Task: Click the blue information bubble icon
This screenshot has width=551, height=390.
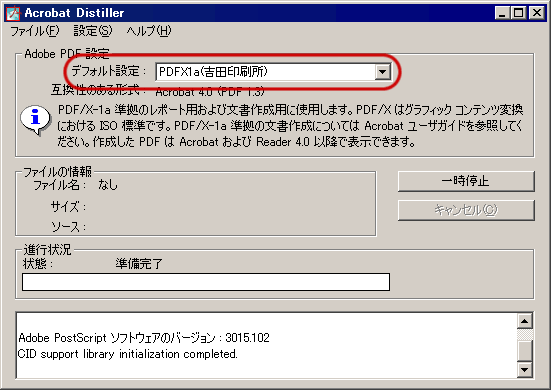Action: coord(35,119)
